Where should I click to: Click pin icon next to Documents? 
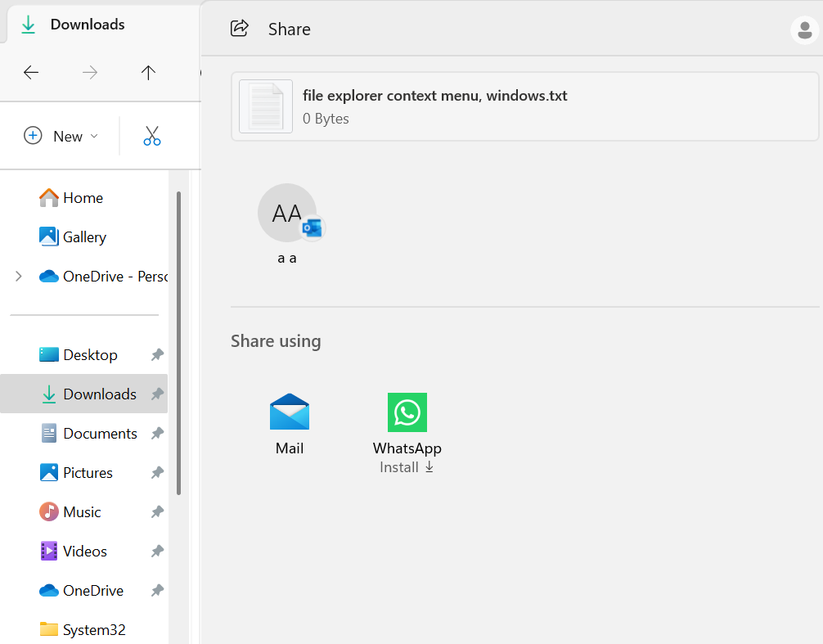click(157, 434)
